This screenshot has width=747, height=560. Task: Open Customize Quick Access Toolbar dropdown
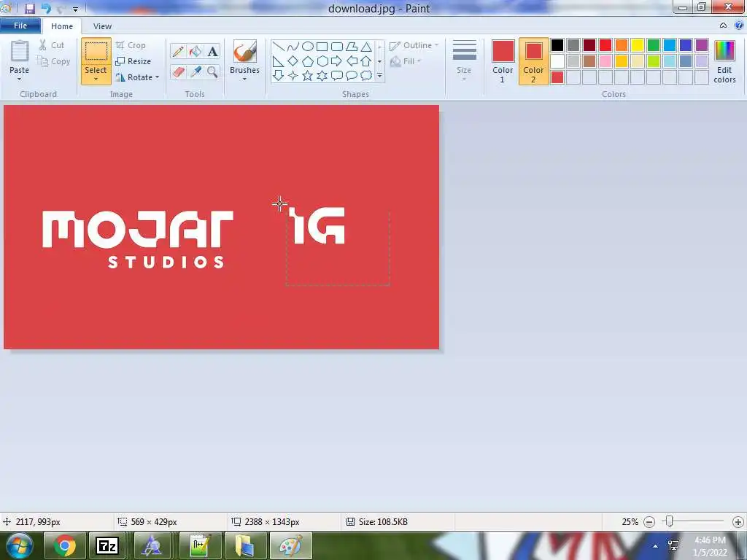(75, 9)
